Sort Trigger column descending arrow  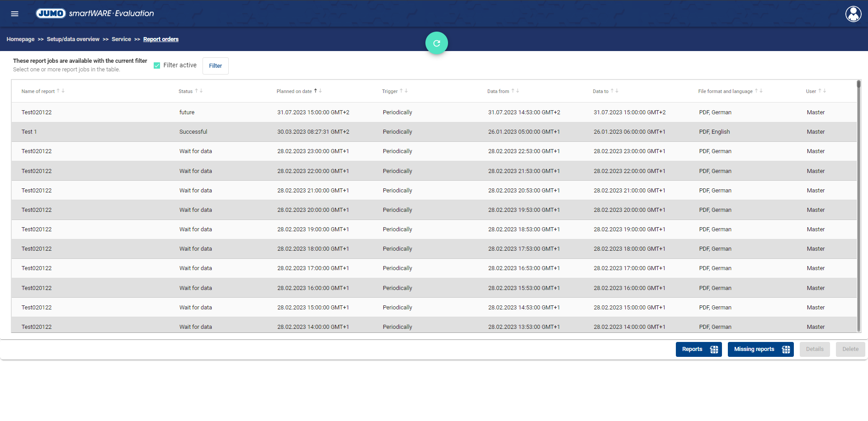pyautogui.click(x=406, y=91)
